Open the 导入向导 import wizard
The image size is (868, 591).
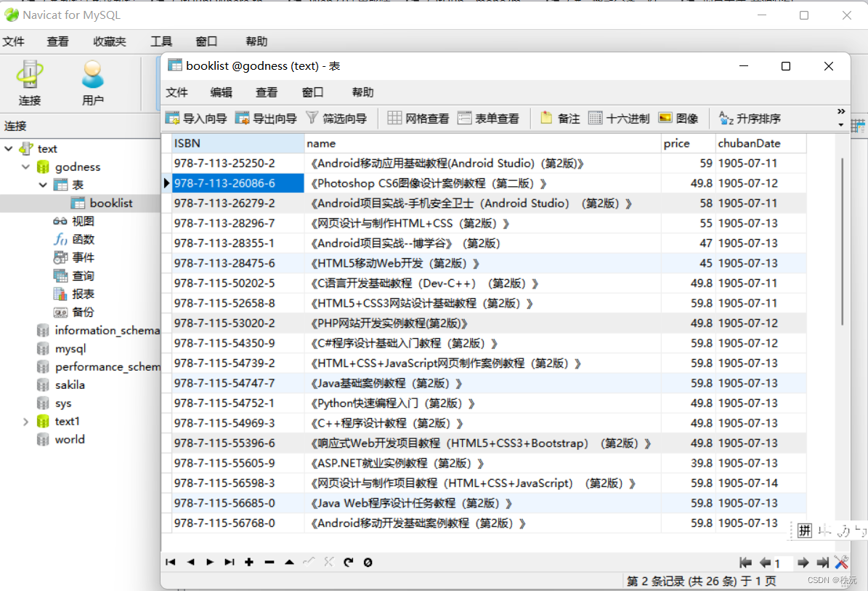pyautogui.click(x=197, y=118)
